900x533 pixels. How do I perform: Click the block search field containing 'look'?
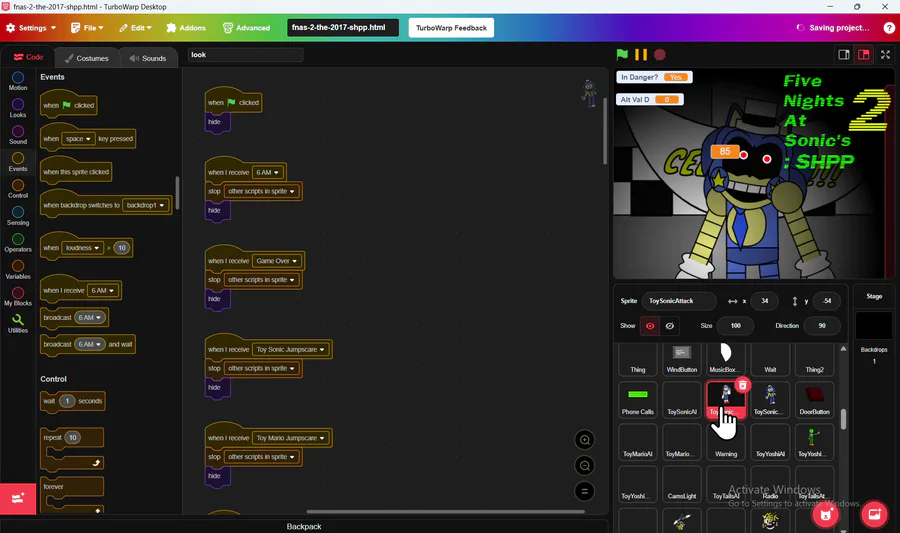point(245,55)
